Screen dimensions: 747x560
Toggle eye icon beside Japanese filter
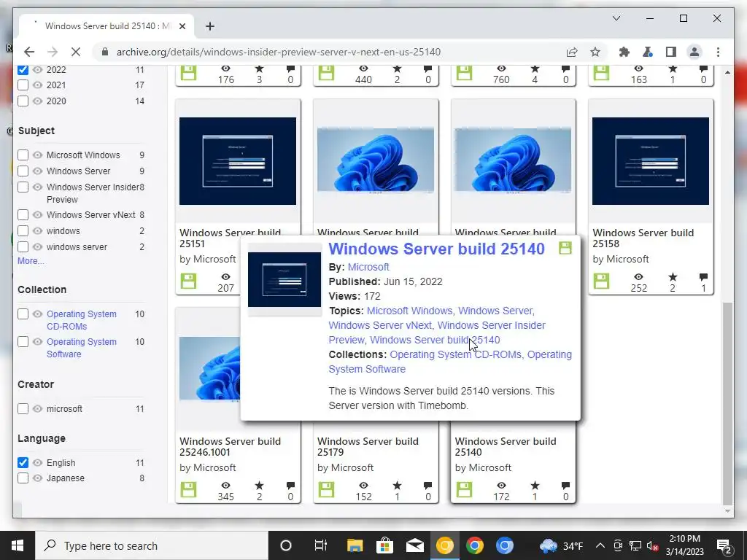coord(38,478)
